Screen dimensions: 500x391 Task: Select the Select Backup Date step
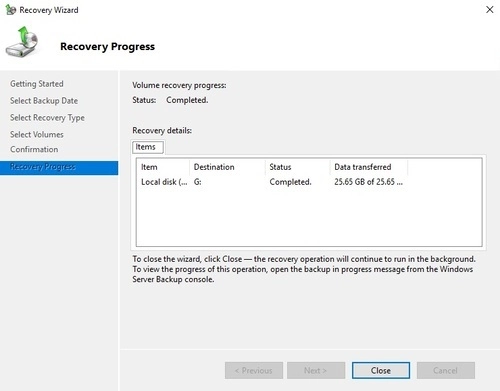(x=44, y=101)
